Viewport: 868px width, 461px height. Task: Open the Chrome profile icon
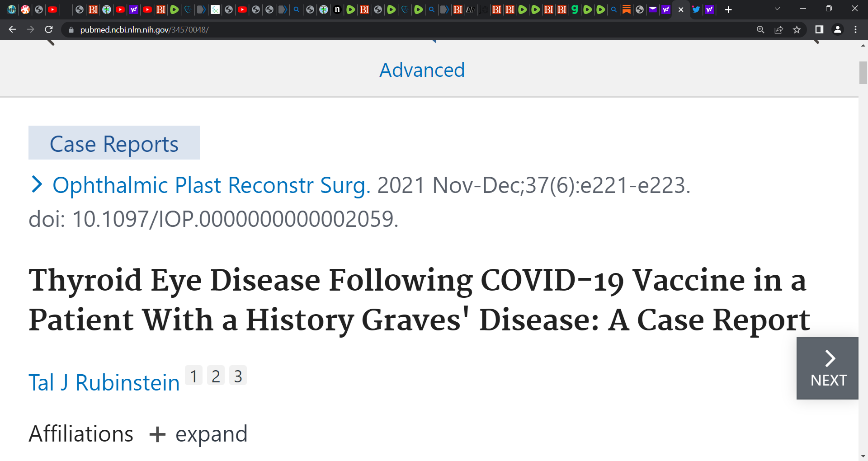pos(837,30)
